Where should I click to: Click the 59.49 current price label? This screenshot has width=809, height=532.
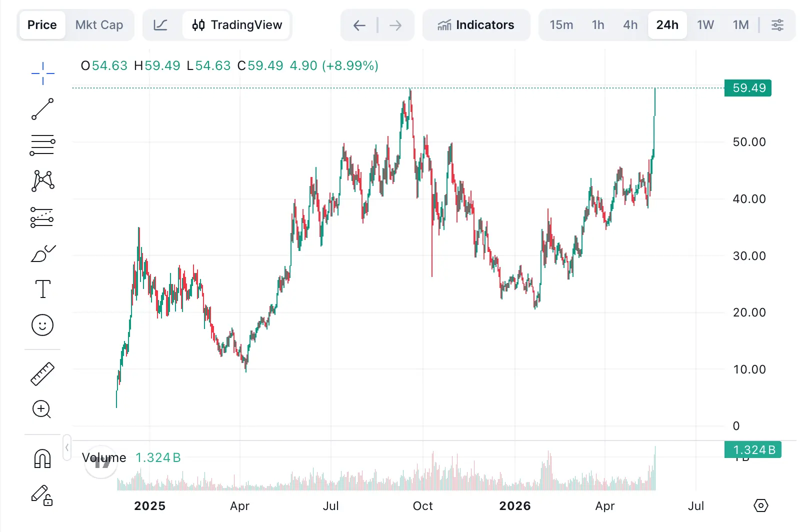[748, 88]
